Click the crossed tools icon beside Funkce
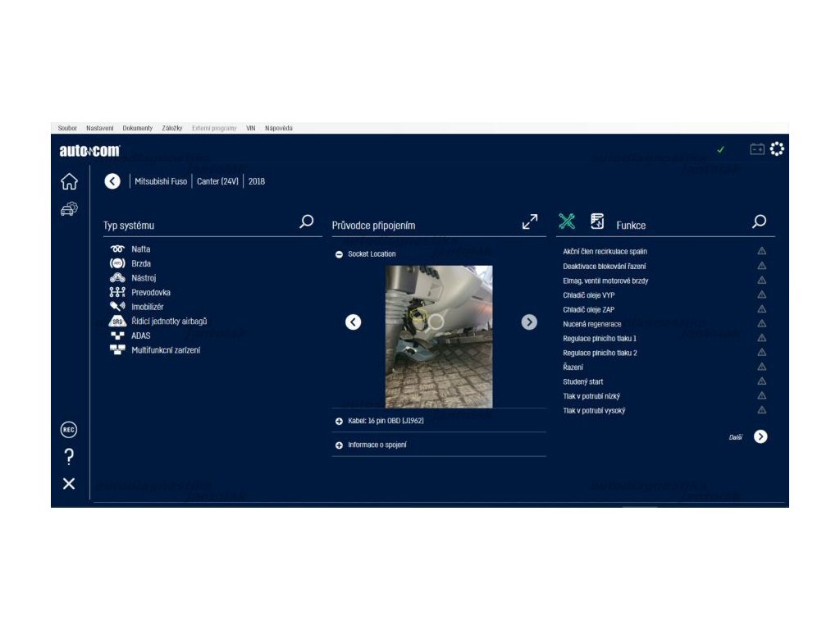The width and height of the screenshot is (840, 630). (x=567, y=221)
